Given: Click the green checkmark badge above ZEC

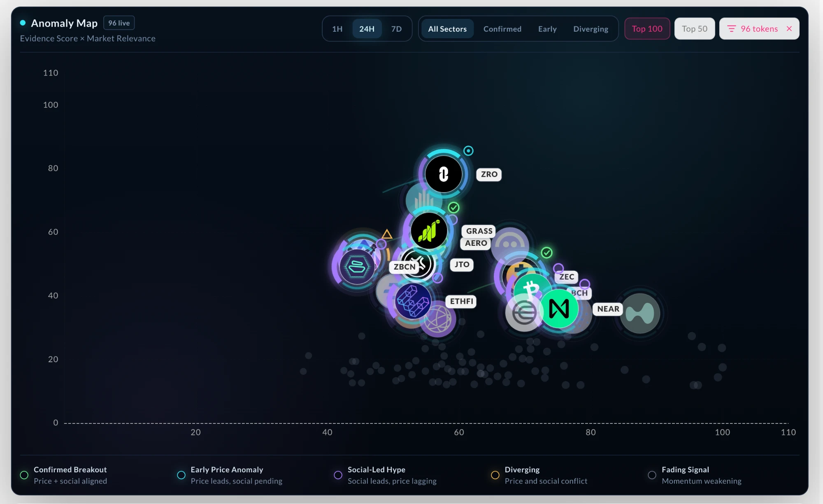Looking at the screenshot, I should [x=546, y=252].
